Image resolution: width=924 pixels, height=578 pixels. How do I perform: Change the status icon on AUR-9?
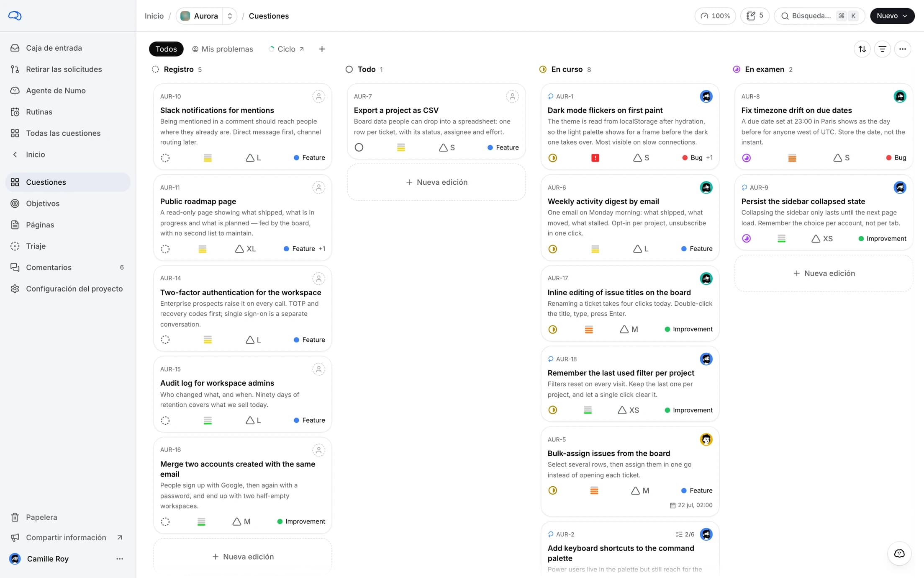point(747,239)
